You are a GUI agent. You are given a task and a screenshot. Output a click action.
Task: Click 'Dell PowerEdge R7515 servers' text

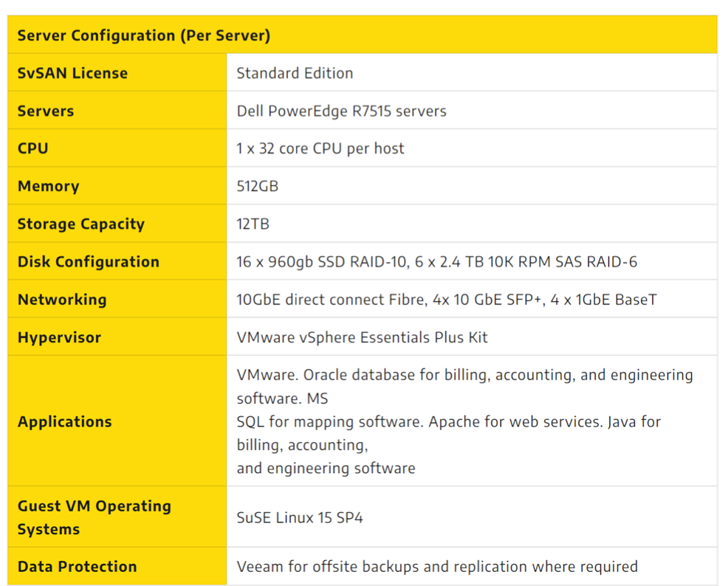tap(341, 111)
